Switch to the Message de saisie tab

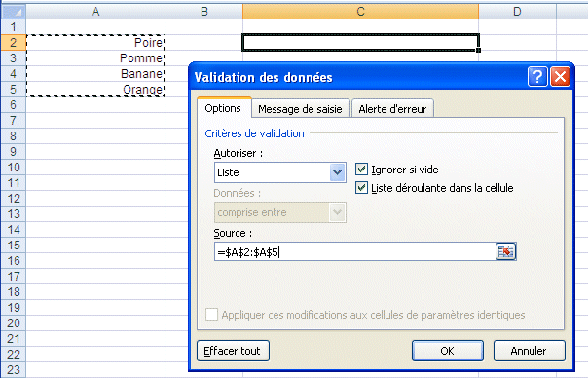pos(301,109)
